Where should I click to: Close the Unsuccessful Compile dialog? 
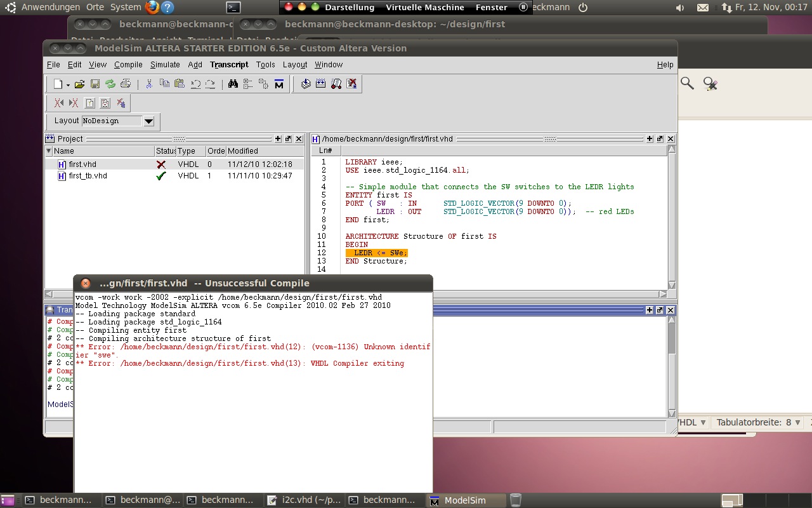(86, 283)
